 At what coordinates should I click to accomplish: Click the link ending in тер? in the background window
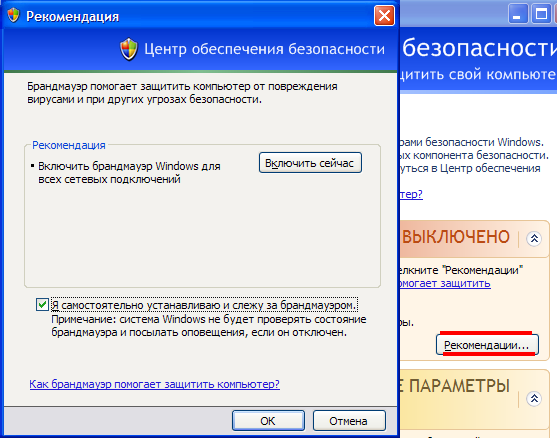[411, 194]
